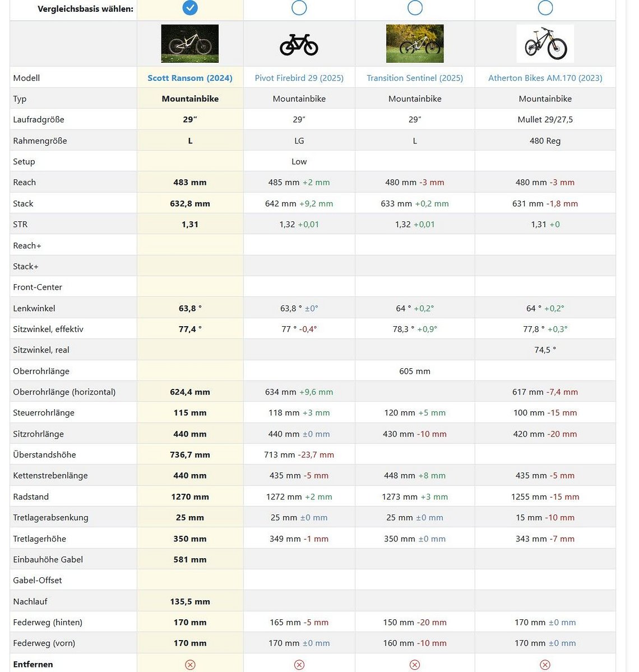Click the Lenkwinkel row label
The width and height of the screenshot is (639, 672).
34,308
